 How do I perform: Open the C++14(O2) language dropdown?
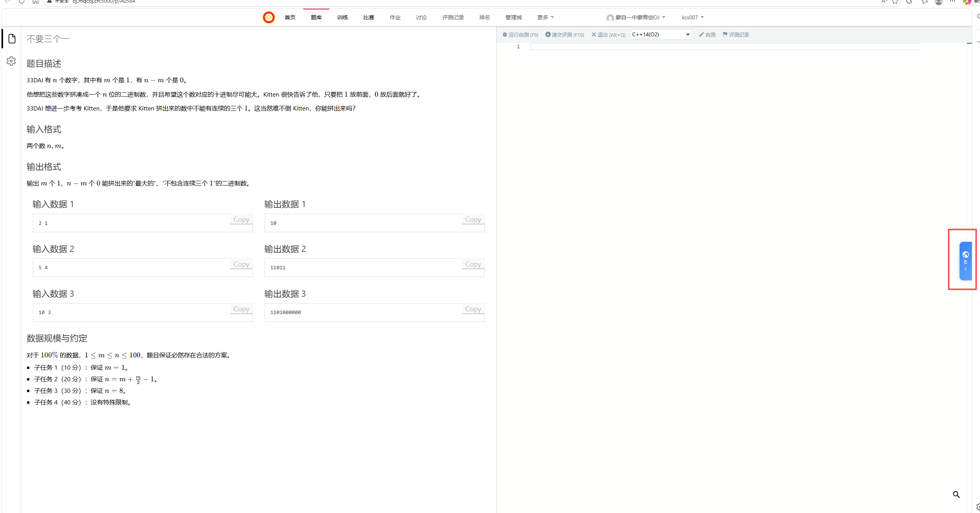coord(661,34)
